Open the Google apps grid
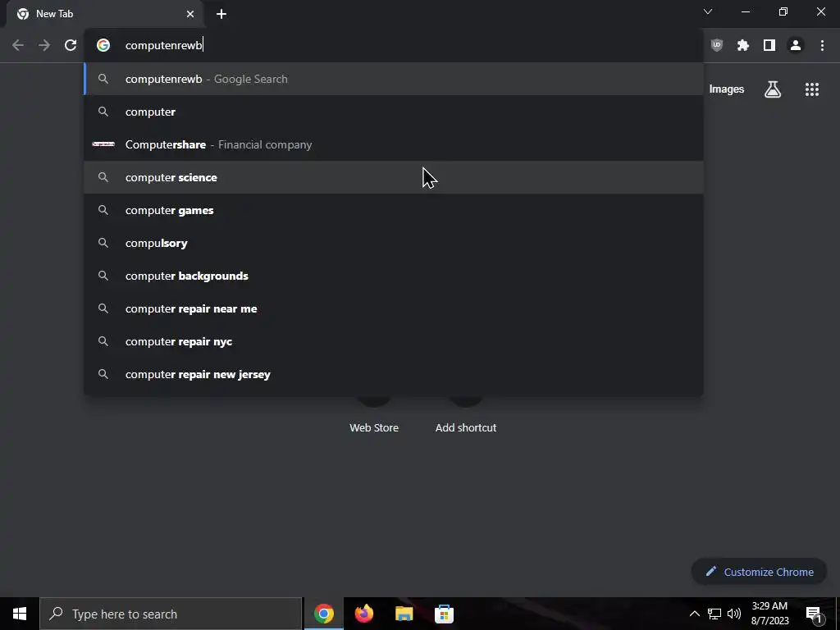Viewport: 840px width, 630px height. pos(812,89)
